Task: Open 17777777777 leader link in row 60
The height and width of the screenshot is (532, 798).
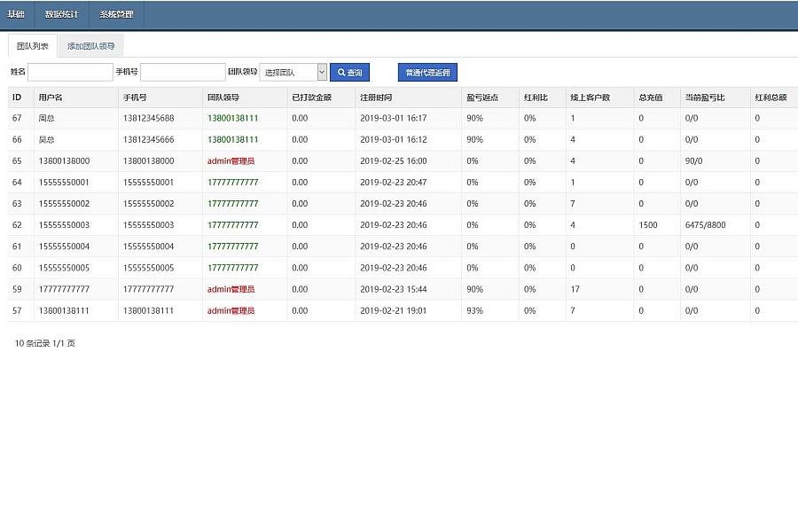Action: pyautogui.click(x=232, y=268)
